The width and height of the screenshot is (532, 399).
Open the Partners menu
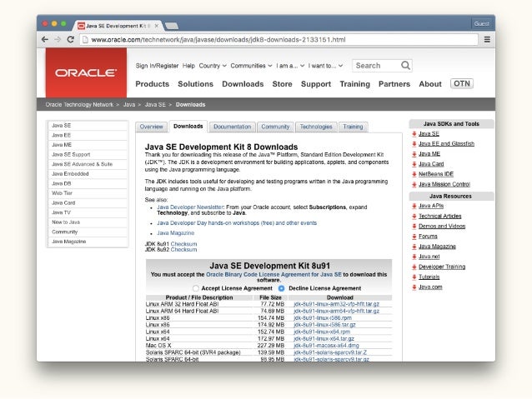(394, 84)
